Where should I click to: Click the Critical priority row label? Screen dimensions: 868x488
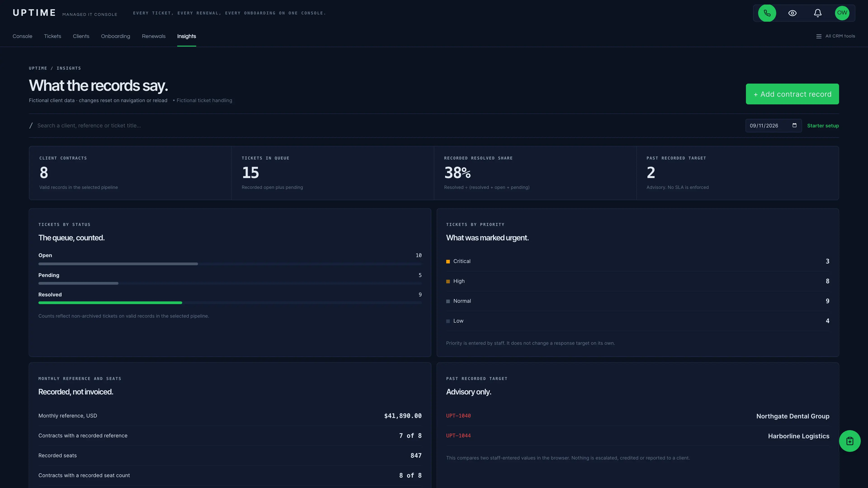[x=462, y=261]
